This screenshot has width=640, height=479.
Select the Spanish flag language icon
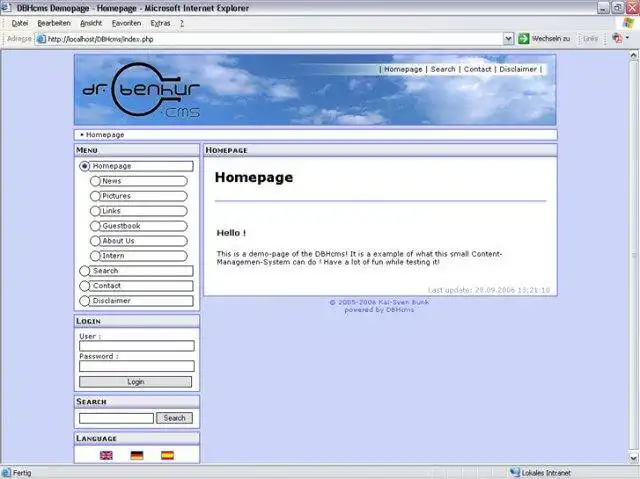click(x=167, y=455)
